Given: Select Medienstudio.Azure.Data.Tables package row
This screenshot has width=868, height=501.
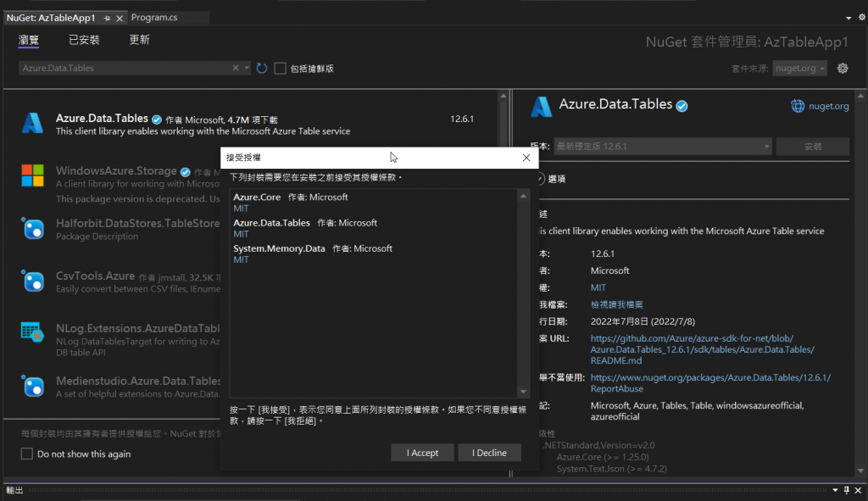Looking at the screenshot, I should click(113, 387).
